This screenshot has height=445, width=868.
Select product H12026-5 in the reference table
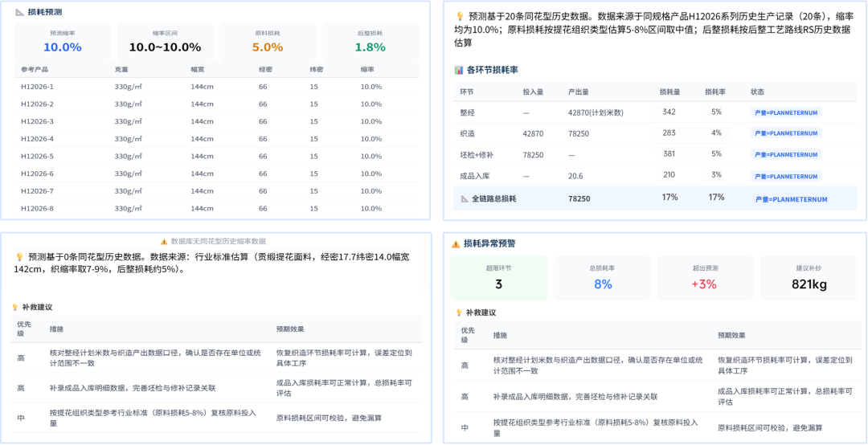click(37, 156)
